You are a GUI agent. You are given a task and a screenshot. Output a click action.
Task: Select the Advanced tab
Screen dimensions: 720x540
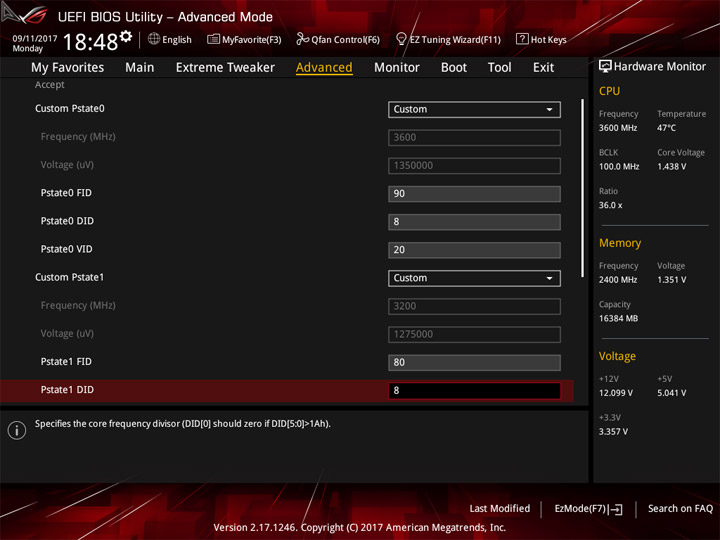[324, 68]
